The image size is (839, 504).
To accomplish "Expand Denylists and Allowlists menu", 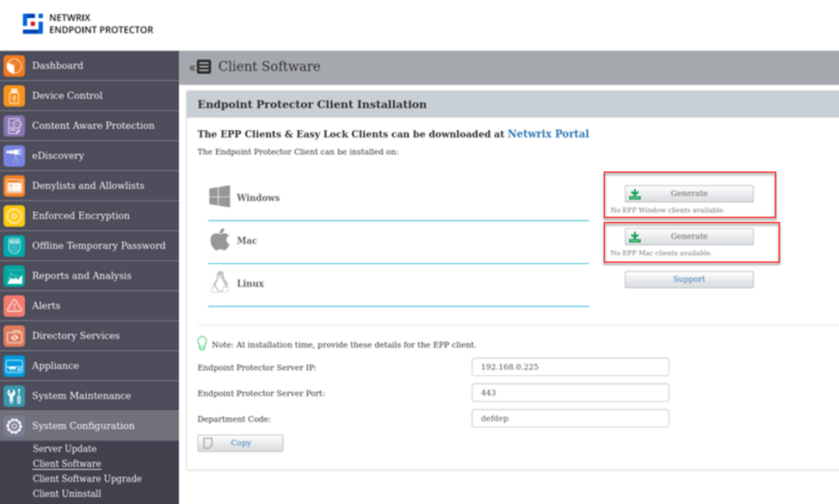I will click(88, 186).
